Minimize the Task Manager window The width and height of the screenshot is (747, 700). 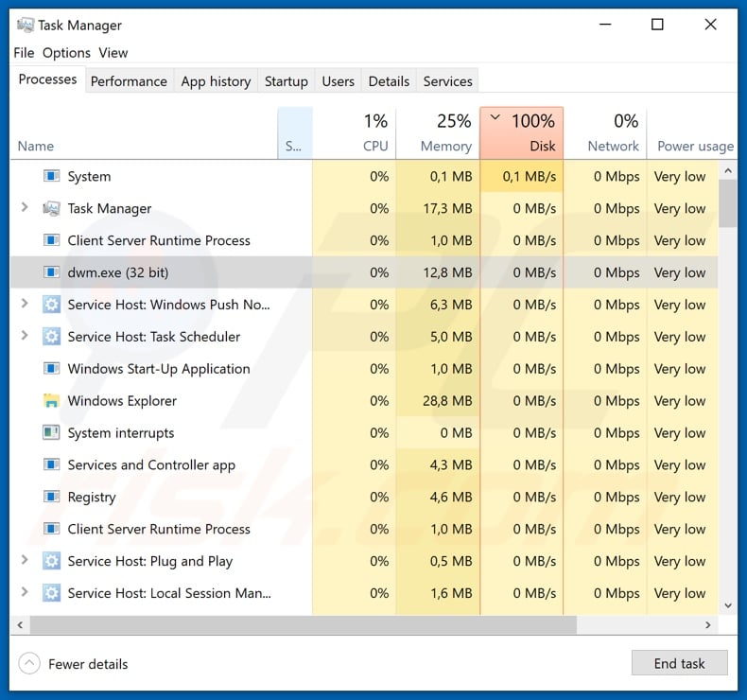(x=605, y=25)
